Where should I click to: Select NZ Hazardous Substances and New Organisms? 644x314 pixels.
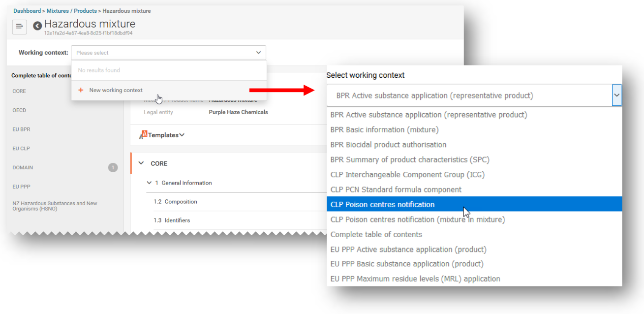click(55, 206)
